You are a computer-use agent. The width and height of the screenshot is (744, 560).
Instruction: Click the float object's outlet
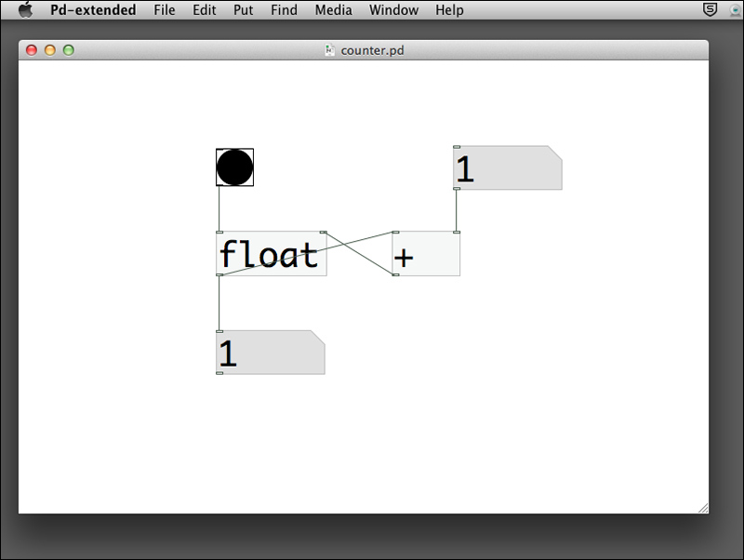pyautogui.click(x=219, y=274)
